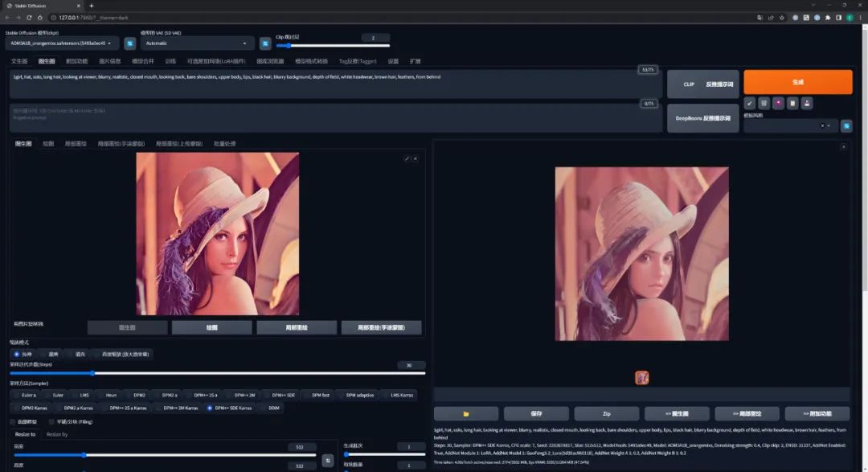The image size is (868, 472).
Task: Open the LoRA additional networks tab
Action: [216, 61]
